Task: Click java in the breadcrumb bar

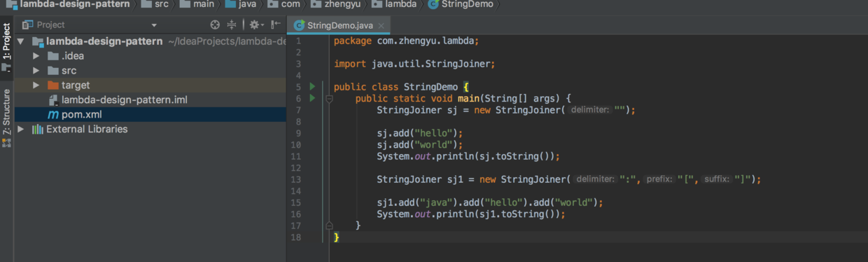Action: point(241,4)
